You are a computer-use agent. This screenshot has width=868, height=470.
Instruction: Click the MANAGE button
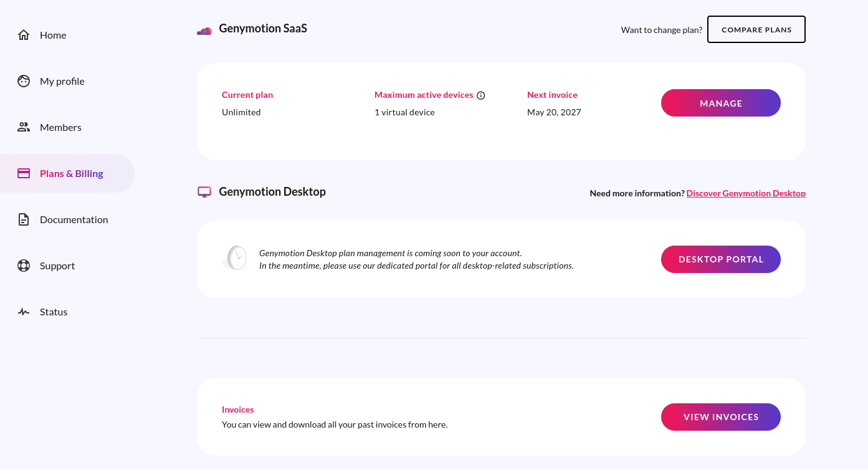[x=721, y=103]
